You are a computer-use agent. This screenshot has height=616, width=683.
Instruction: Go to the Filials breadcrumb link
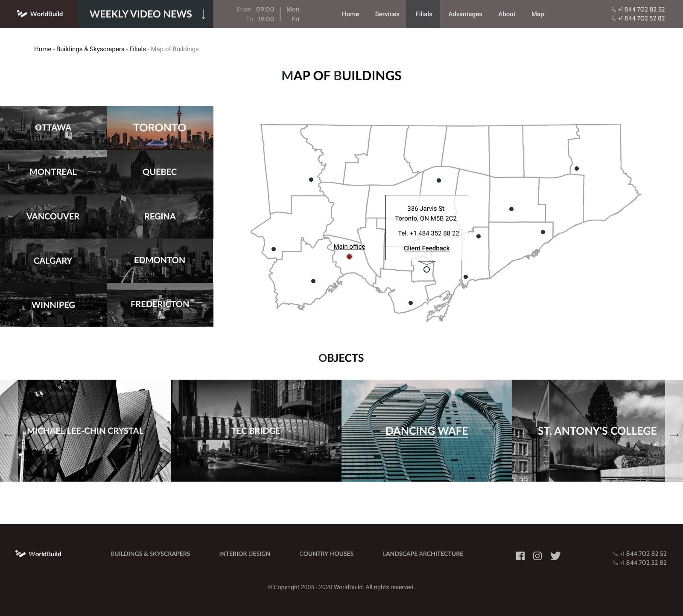tap(137, 49)
